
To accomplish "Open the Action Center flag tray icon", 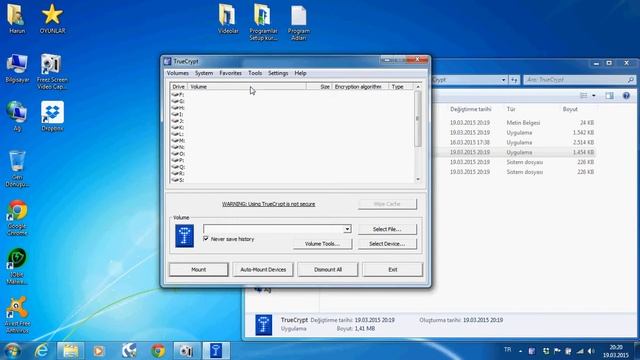I will (557, 351).
